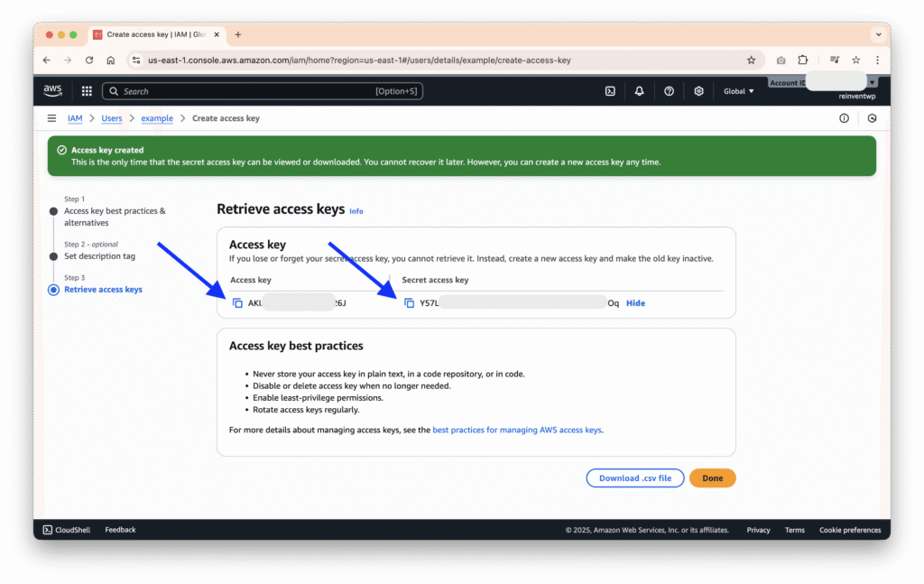This screenshot has width=924, height=584.
Task: Expand the account menu dropdown
Action: tap(872, 83)
